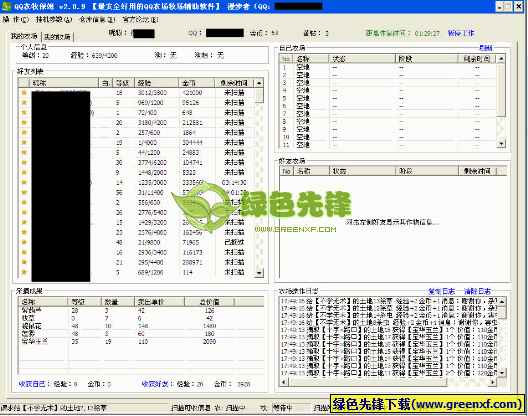
Task: Click the star beside experience 1/4000
Action: pos(24,142)
